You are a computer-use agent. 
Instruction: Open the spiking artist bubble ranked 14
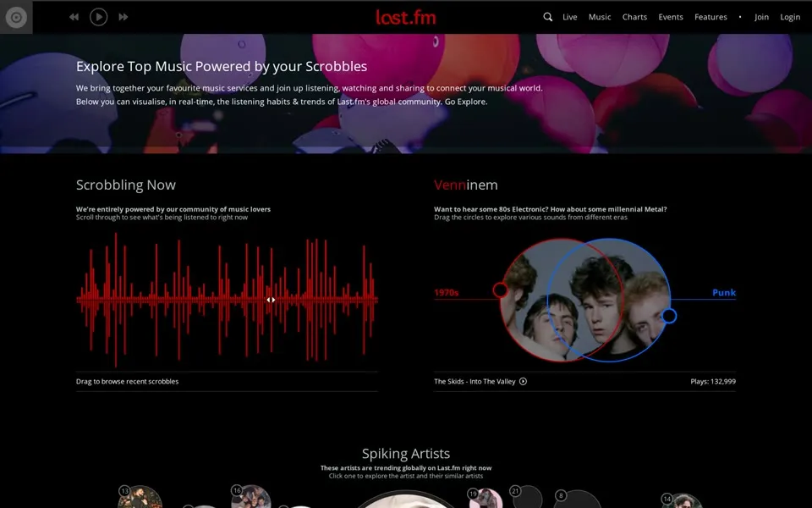point(681,500)
